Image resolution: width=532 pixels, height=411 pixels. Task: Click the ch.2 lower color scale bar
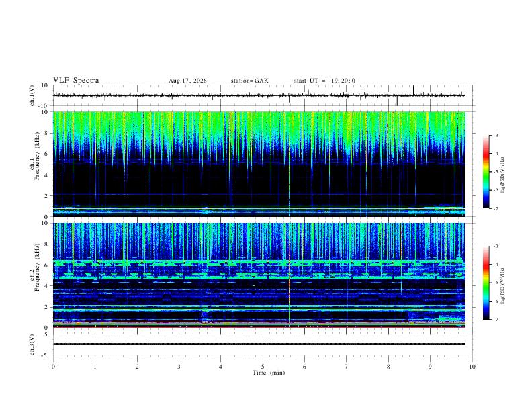[486, 283]
